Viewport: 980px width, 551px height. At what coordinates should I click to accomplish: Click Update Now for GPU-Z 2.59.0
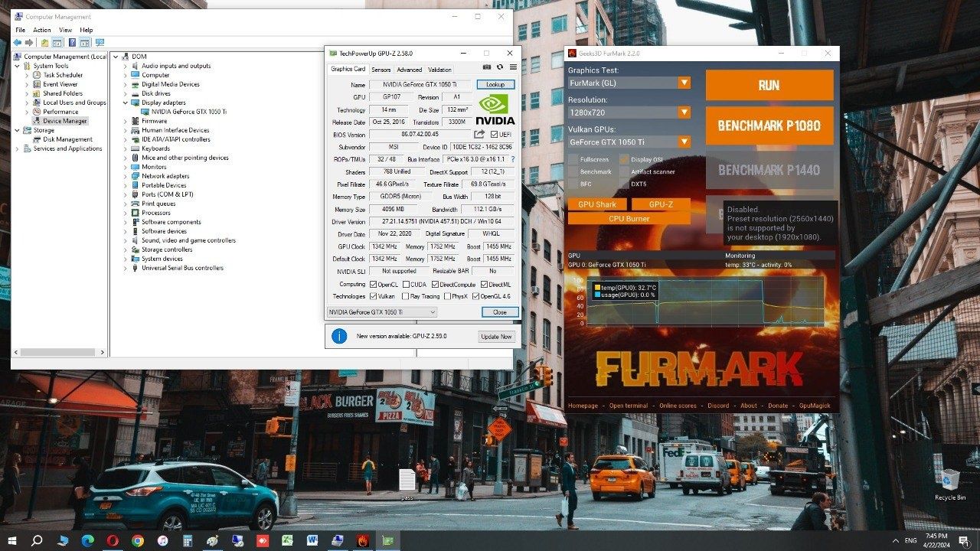496,336
